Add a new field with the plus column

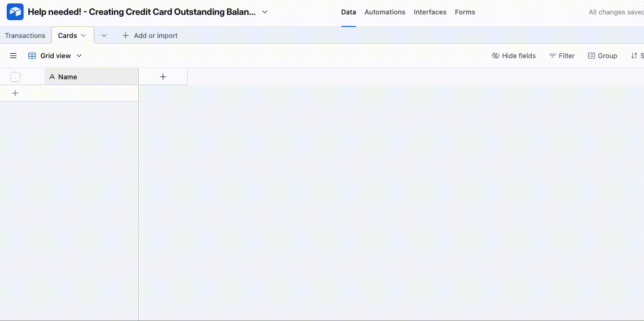click(163, 77)
